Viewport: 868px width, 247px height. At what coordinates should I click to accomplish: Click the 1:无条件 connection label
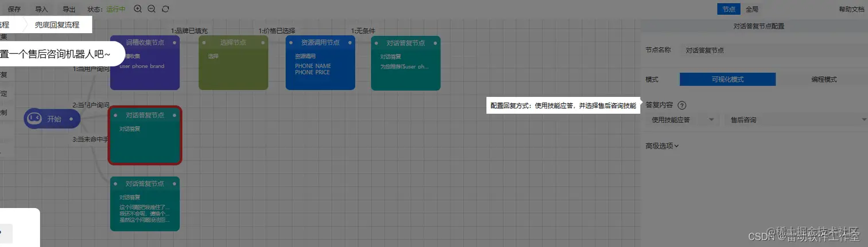tap(363, 30)
